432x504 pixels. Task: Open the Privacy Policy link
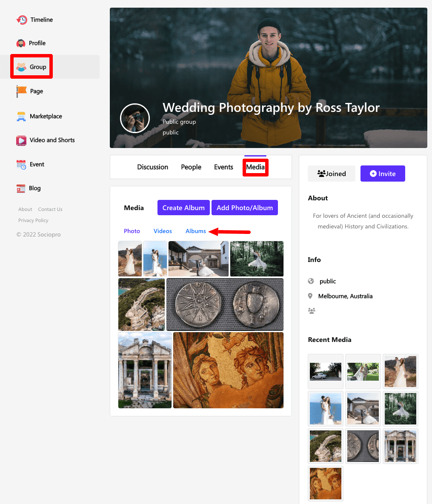coord(33,220)
